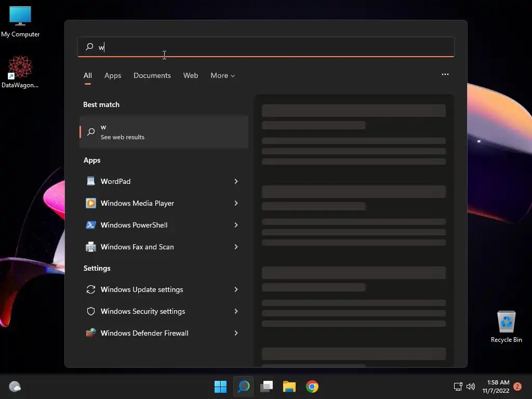Launch Google Chrome from the taskbar
The image size is (532, 399).
(312, 387)
